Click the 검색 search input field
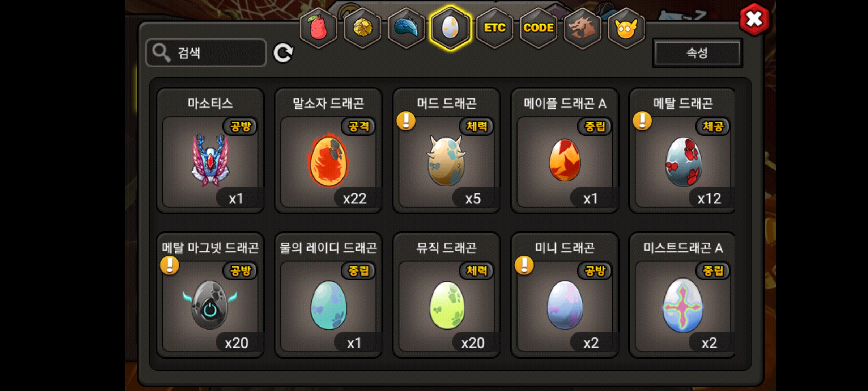868x391 pixels. [206, 53]
